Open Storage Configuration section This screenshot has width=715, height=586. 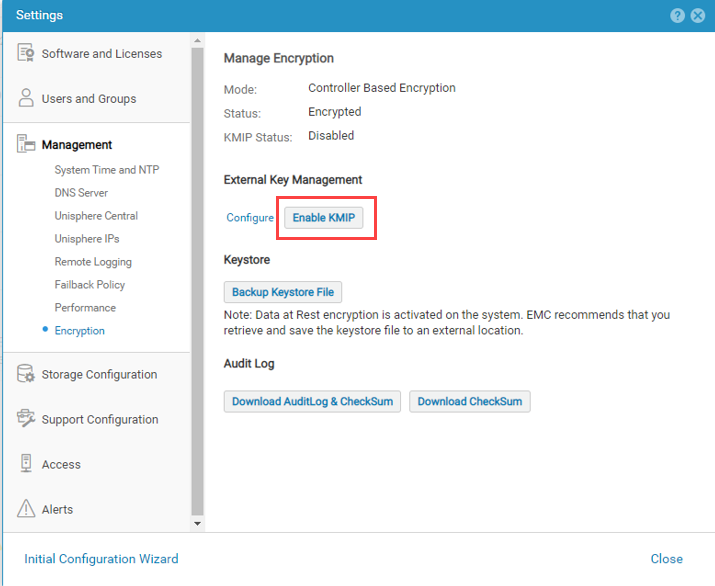point(99,374)
